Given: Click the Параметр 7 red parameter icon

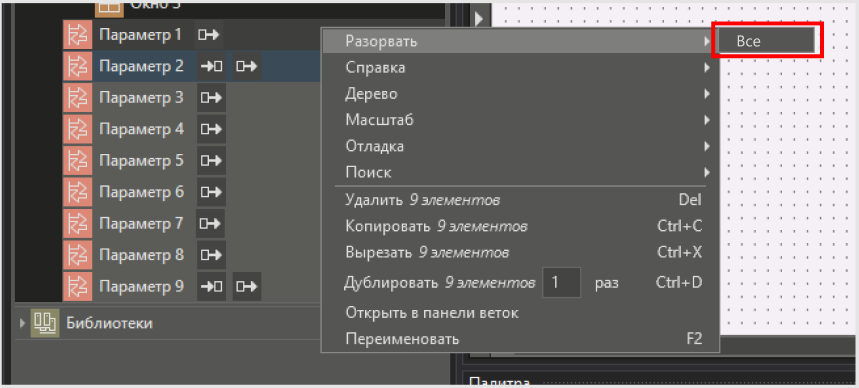Looking at the screenshot, I should click(77, 224).
